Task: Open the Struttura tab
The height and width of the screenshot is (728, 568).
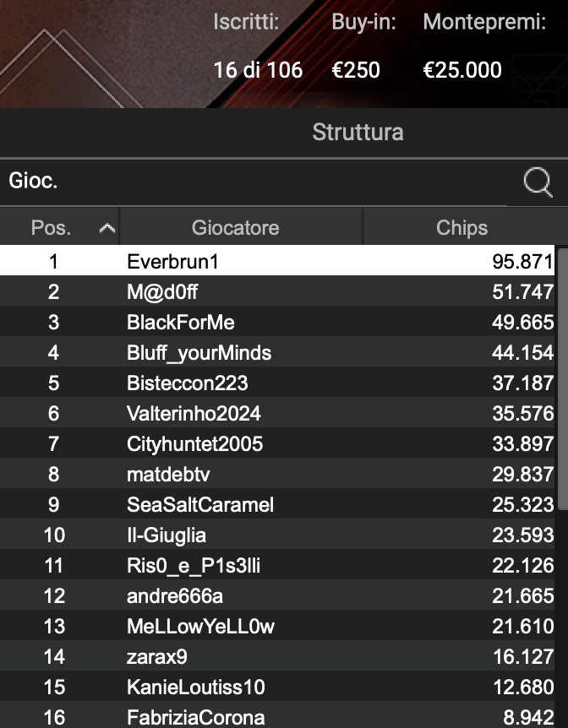Action: point(358,133)
